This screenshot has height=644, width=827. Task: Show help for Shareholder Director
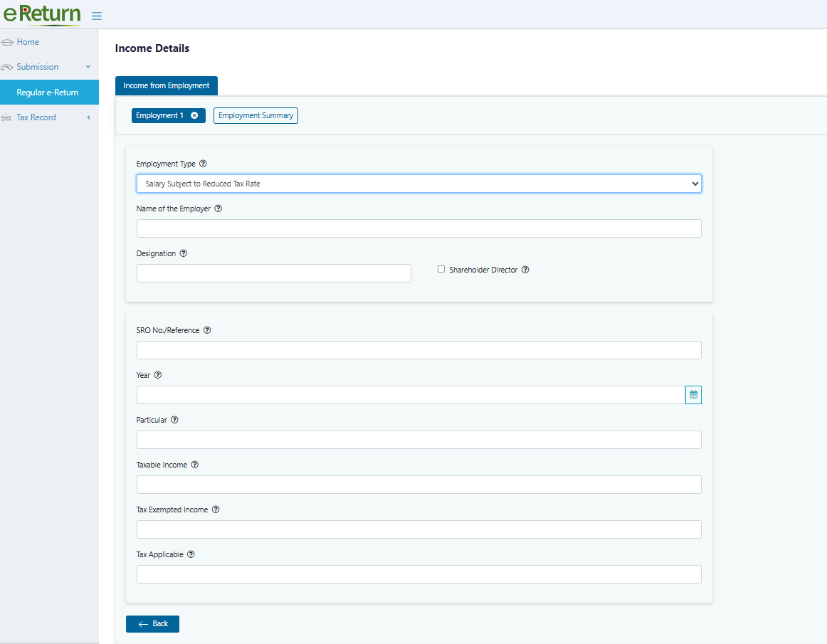525,270
